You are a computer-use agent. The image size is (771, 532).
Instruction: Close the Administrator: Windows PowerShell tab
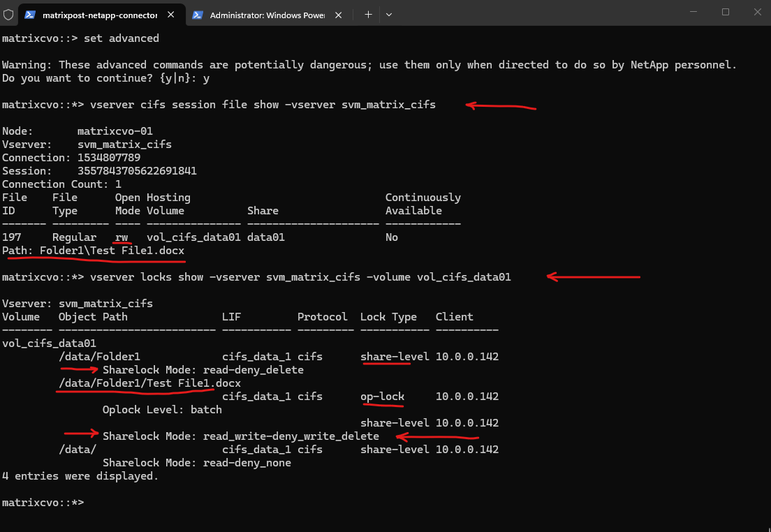(338, 15)
